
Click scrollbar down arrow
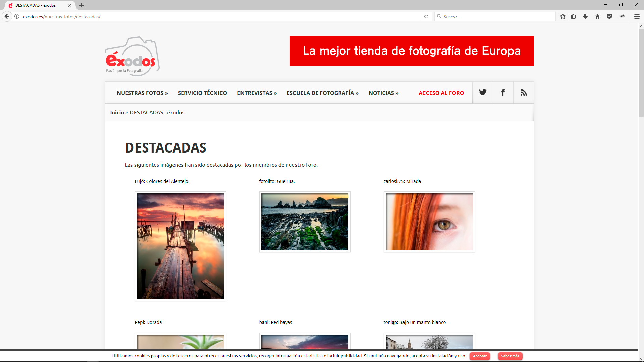coord(641,359)
